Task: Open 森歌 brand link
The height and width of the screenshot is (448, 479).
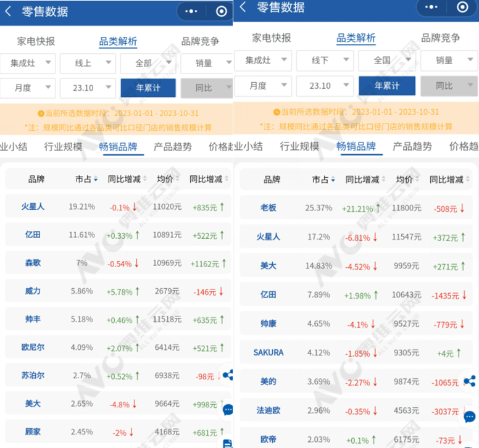Action: click(x=33, y=263)
